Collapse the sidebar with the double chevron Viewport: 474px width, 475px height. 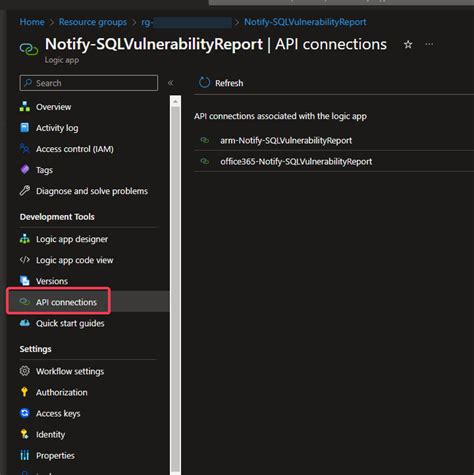pyautogui.click(x=170, y=83)
